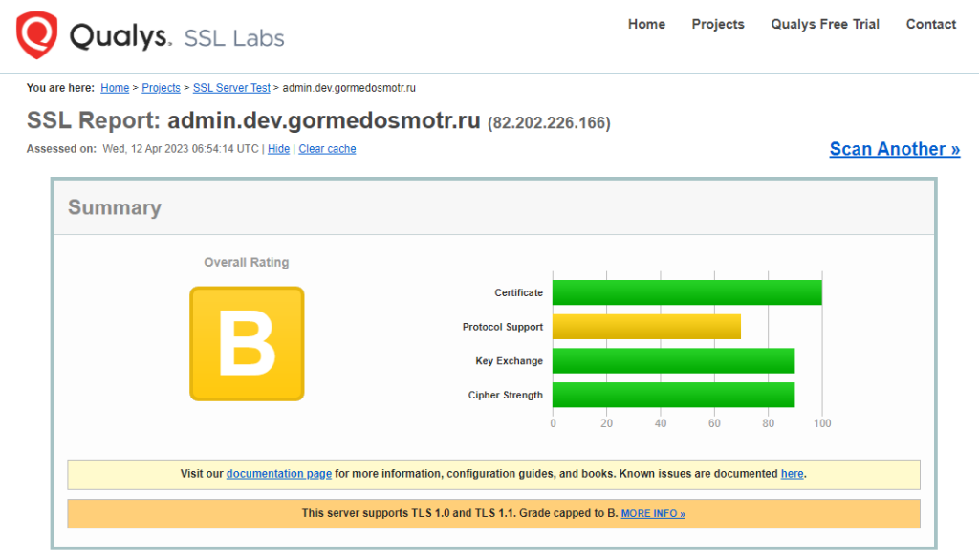Follow the Projects breadcrumb link
The image size is (979, 560).
(x=161, y=88)
